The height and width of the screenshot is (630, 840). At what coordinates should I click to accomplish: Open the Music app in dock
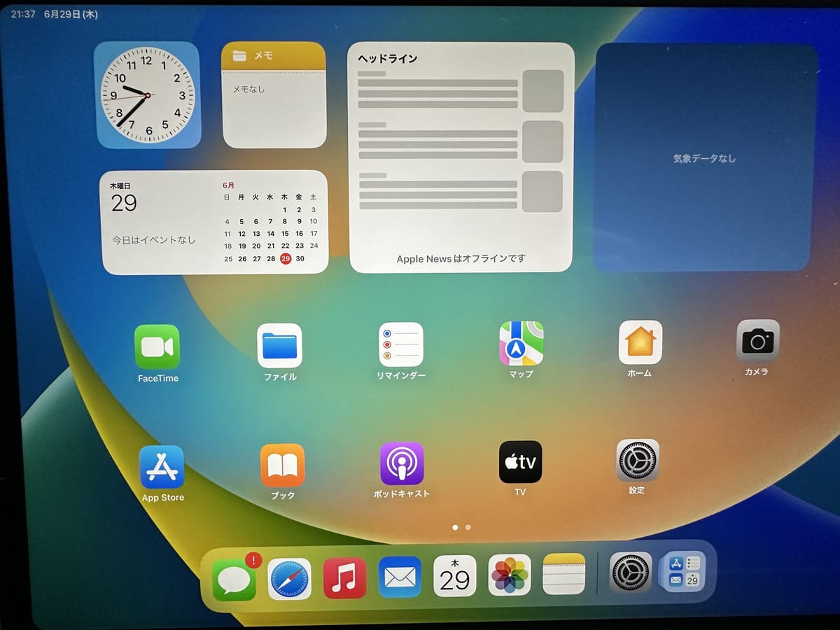pos(344,578)
